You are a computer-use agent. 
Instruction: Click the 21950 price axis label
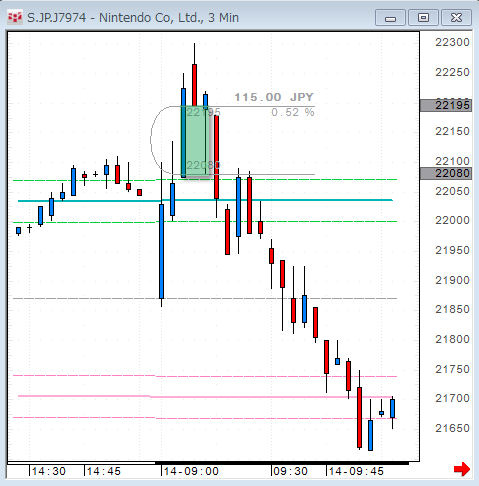pos(452,250)
